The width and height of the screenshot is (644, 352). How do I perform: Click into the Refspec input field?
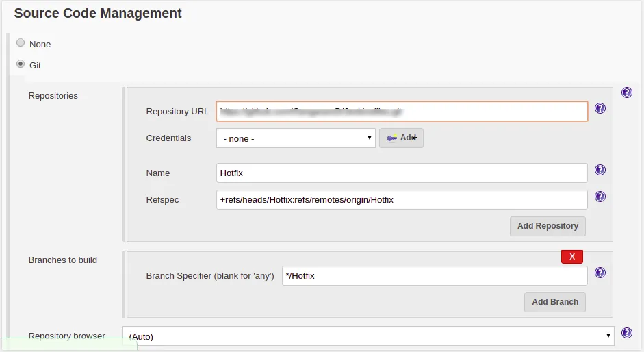click(x=402, y=200)
